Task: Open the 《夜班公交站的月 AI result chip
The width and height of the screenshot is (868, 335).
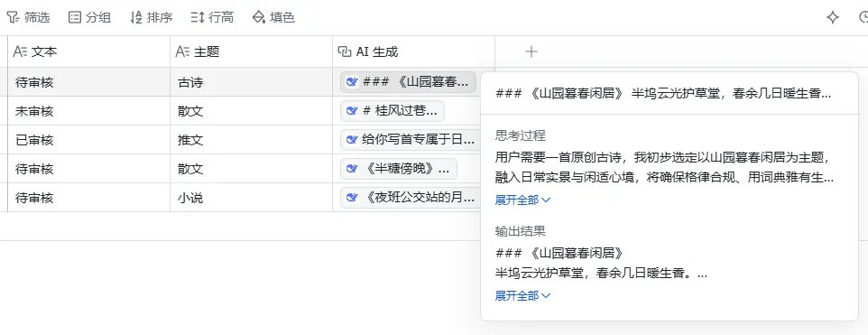Action: [x=411, y=198]
